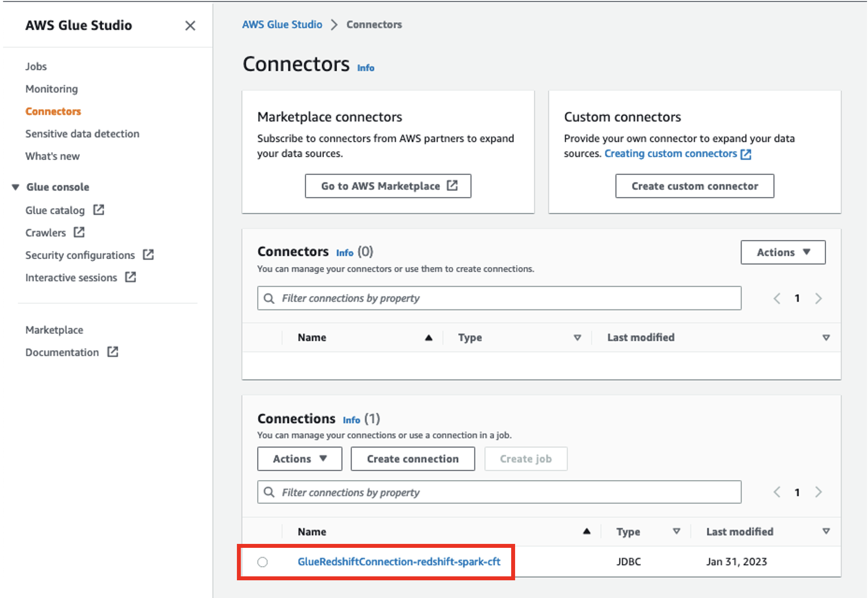Open Documentation link

62,353
